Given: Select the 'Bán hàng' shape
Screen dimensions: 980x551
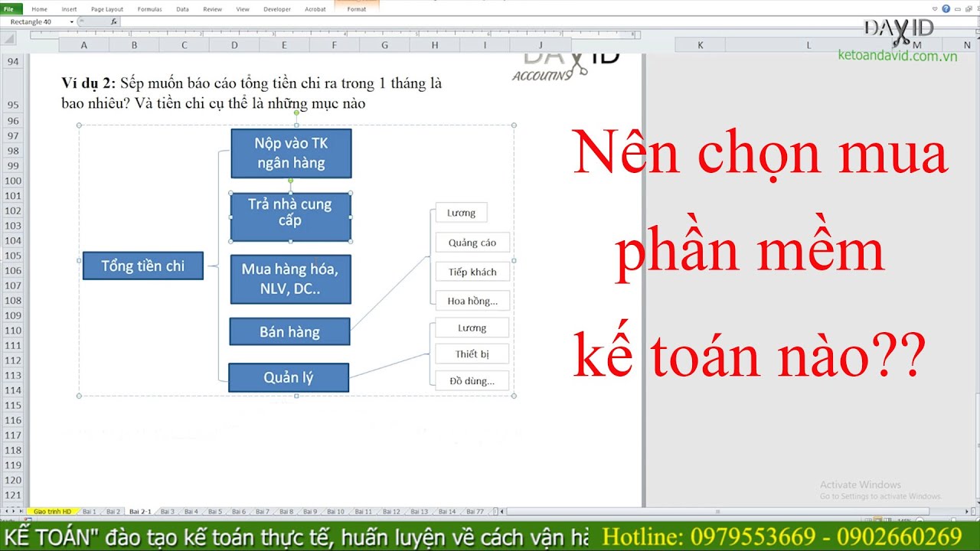Looking at the screenshot, I should tap(289, 331).
